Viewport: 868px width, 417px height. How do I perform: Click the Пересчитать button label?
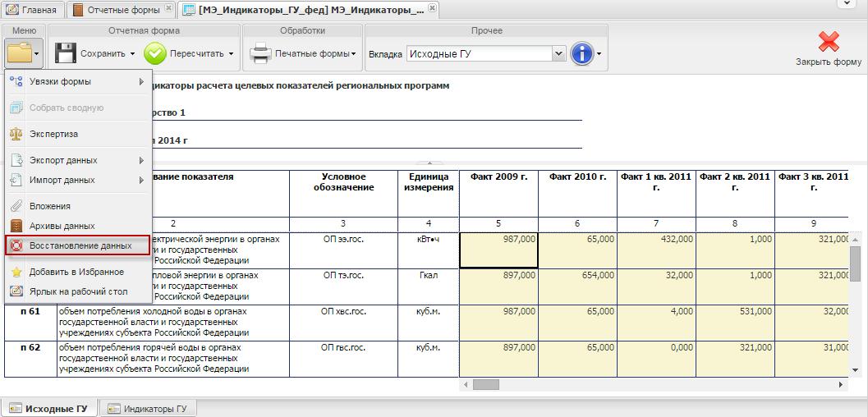coord(197,53)
